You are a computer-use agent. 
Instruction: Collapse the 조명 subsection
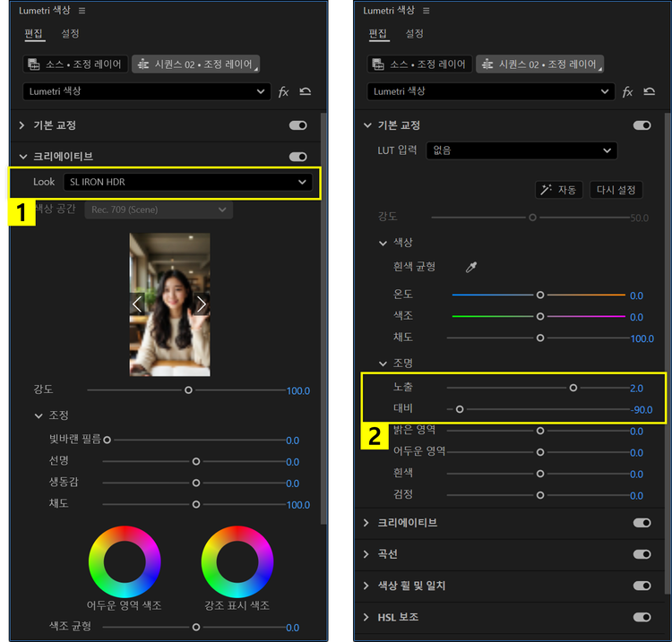(383, 364)
